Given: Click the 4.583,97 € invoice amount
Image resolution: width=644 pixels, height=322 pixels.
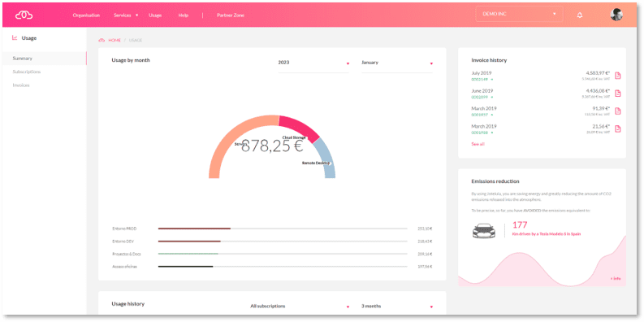Looking at the screenshot, I should click(x=598, y=73).
